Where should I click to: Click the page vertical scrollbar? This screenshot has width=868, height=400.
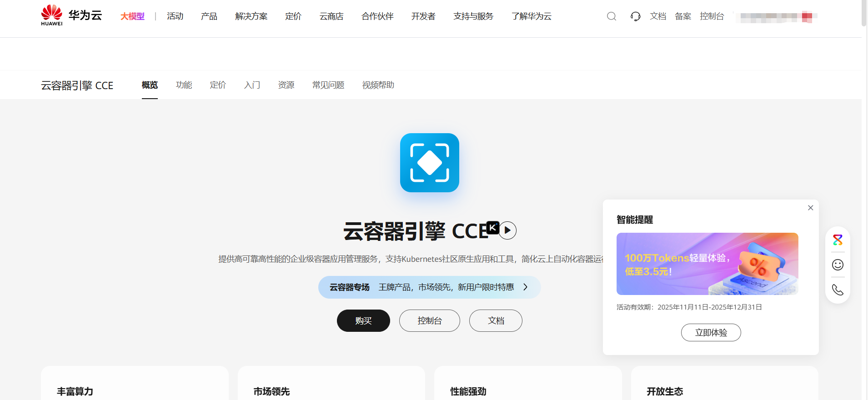(x=864, y=14)
